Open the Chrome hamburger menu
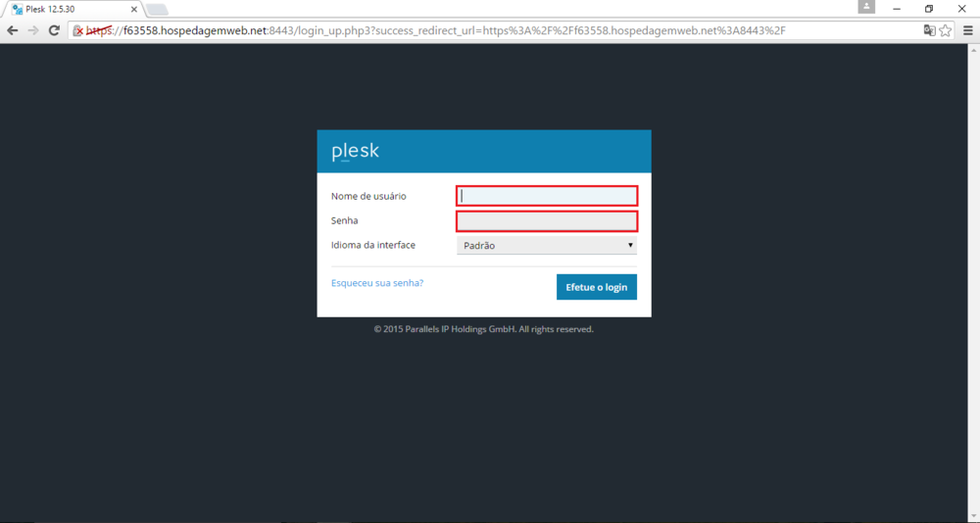Screen dimensions: 980x523 [x=966, y=30]
